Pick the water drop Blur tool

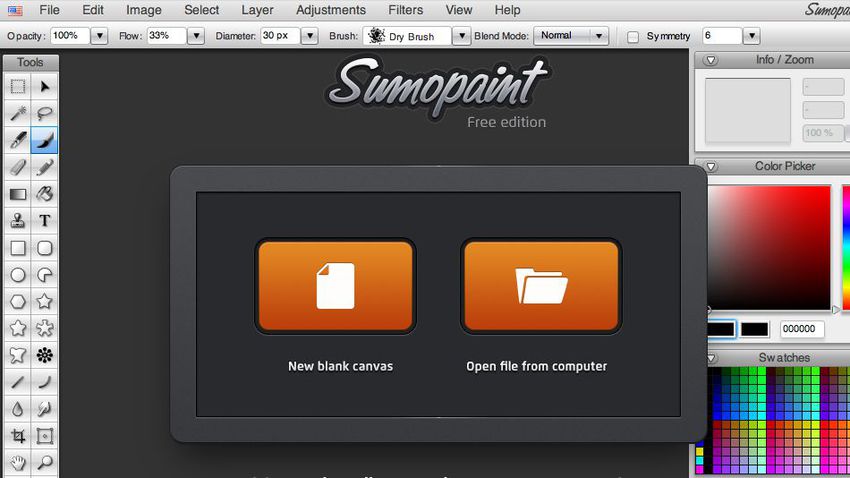pyautogui.click(x=18, y=409)
